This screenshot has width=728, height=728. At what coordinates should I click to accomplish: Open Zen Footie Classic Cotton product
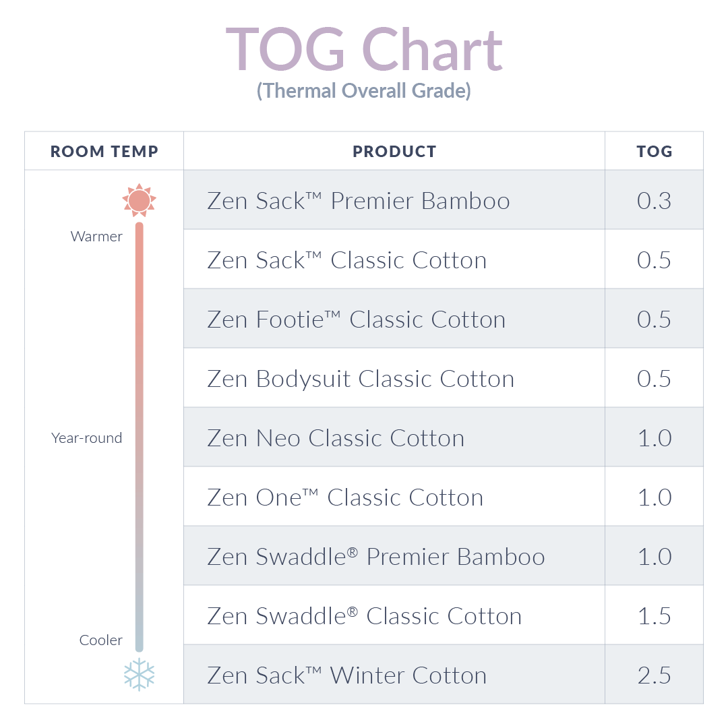(x=357, y=320)
